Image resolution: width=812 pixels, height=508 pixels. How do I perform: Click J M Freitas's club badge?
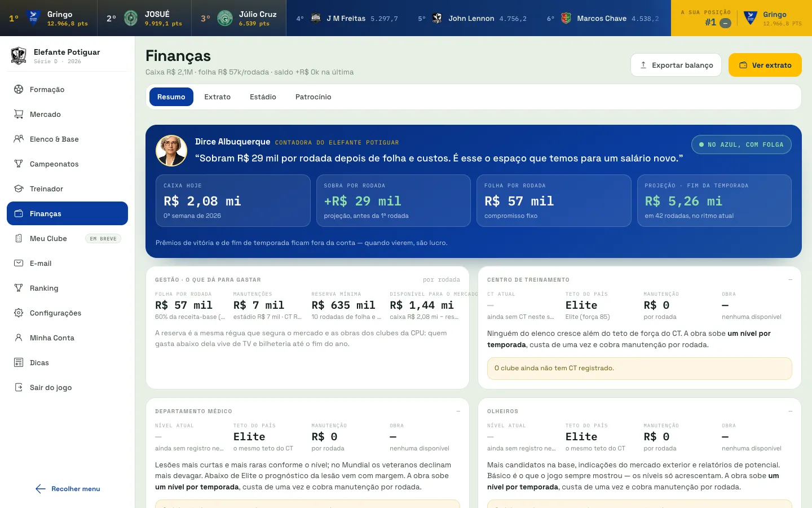coord(316,18)
